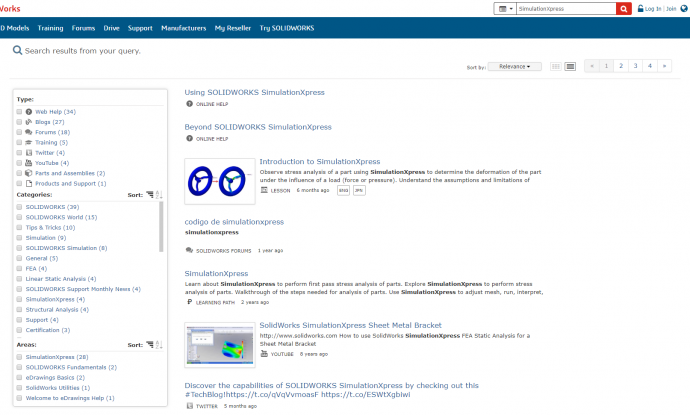Switch to grid view icon
The height and width of the screenshot is (415, 690).
click(556, 66)
